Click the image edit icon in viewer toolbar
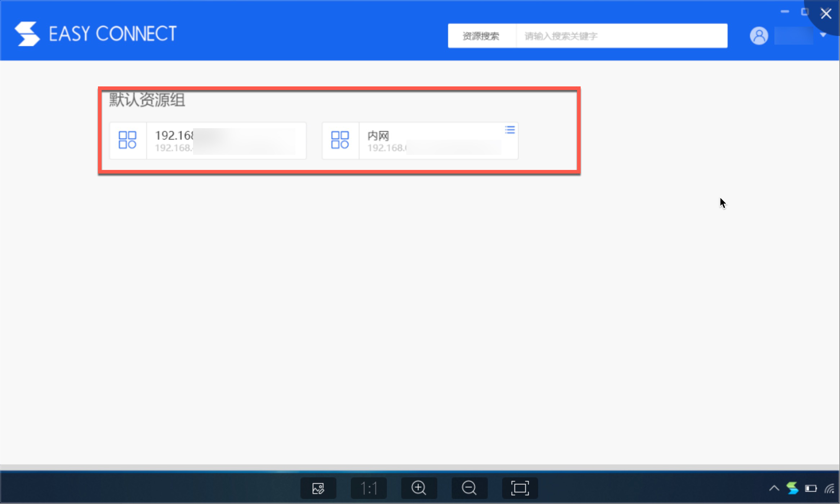Screen dimensions: 840x504 coord(318,488)
